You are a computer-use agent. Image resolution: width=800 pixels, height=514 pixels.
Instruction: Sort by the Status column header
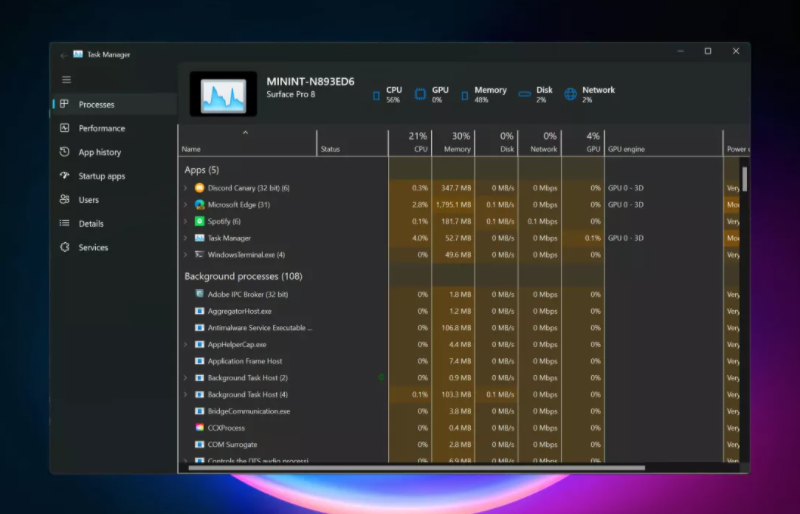click(353, 143)
